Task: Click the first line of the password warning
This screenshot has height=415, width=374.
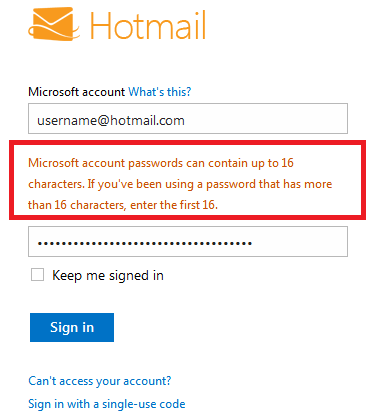Action: (161, 163)
